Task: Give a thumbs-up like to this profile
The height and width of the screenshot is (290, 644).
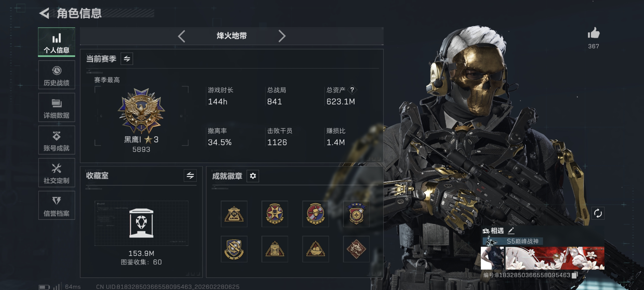Action: [x=594, y=33]
